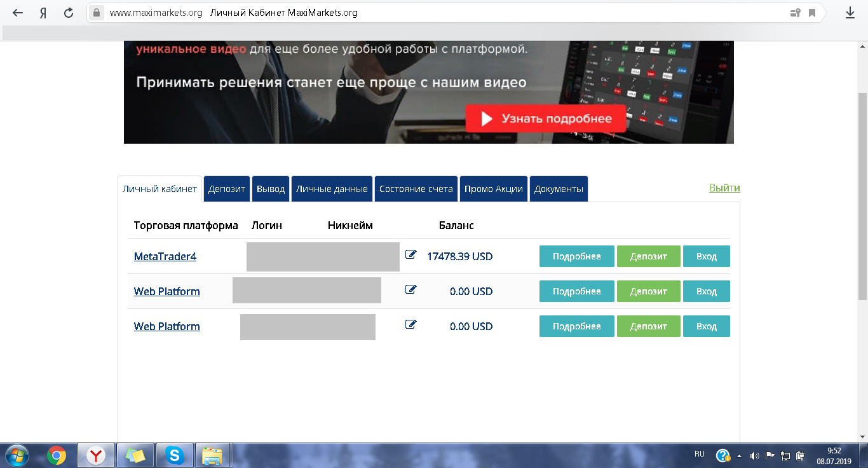
Task: Click Вход in second account row
Action: [707, 291]
